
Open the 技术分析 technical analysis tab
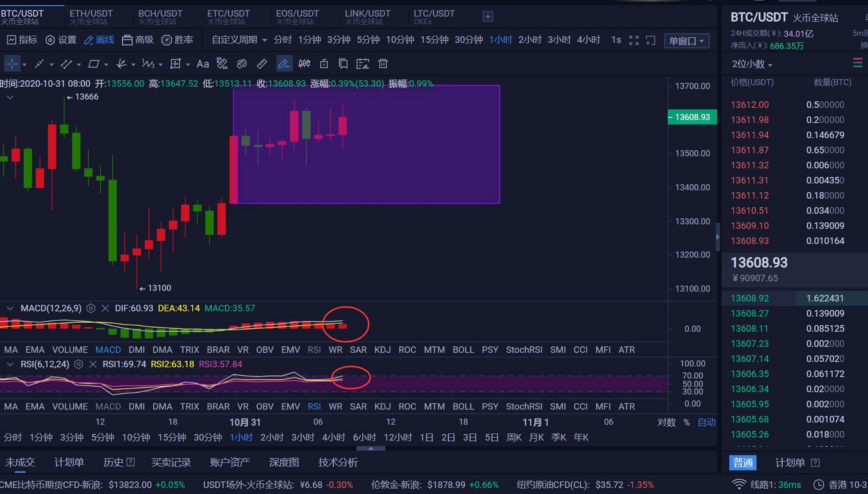[x=338, y=462]
